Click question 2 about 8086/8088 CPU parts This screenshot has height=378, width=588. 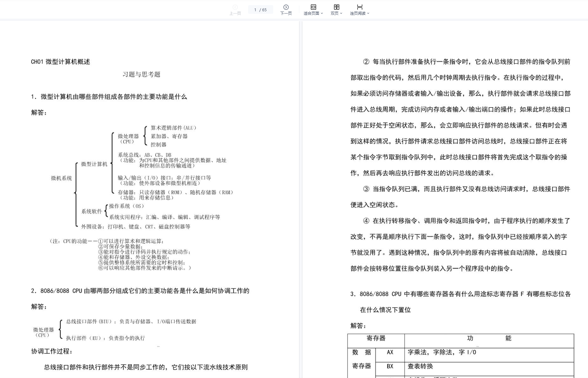tap(140, 291)
